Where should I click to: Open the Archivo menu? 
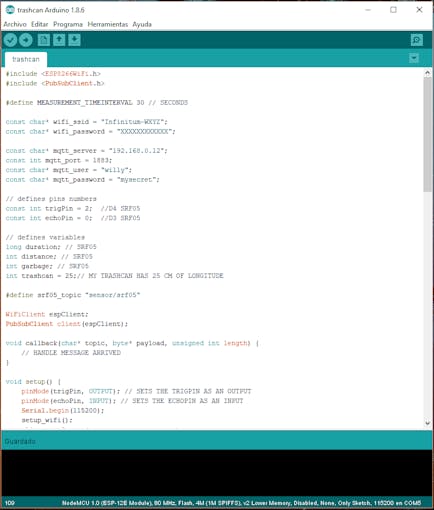coord(15,24)
